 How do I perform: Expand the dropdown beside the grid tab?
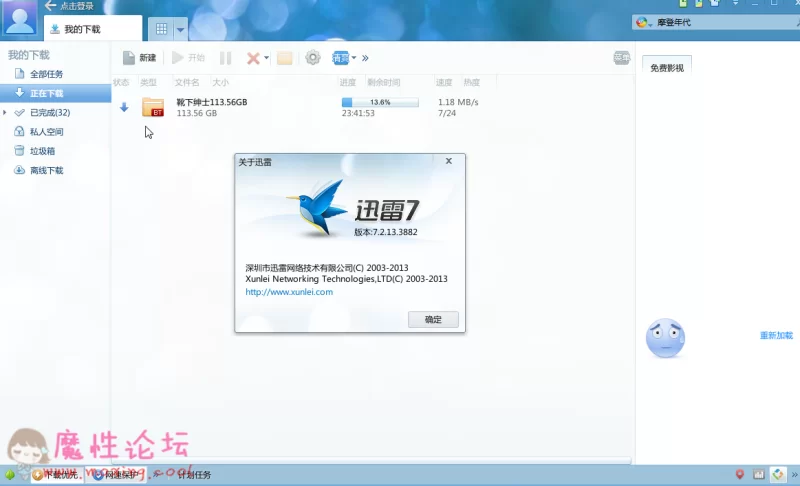181,30
